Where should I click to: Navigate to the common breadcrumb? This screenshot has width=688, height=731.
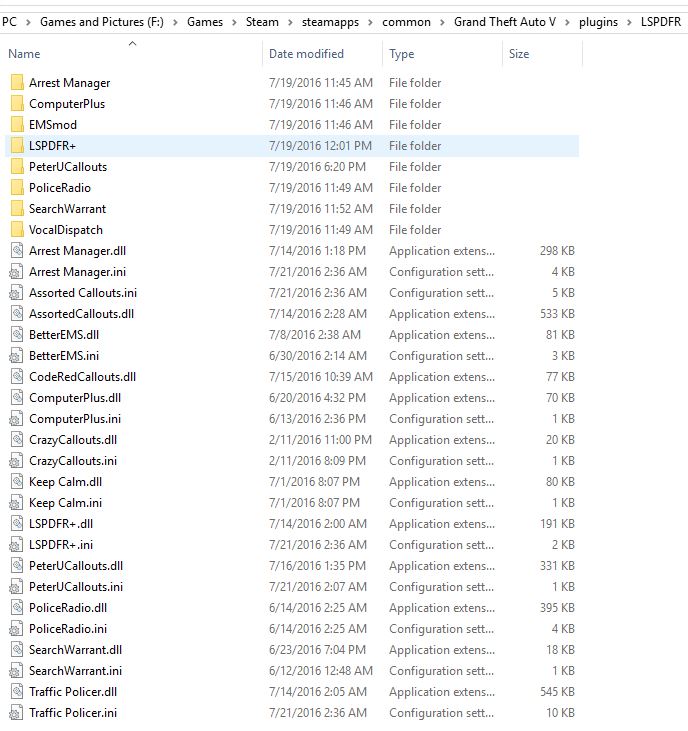tap(406, 22)
